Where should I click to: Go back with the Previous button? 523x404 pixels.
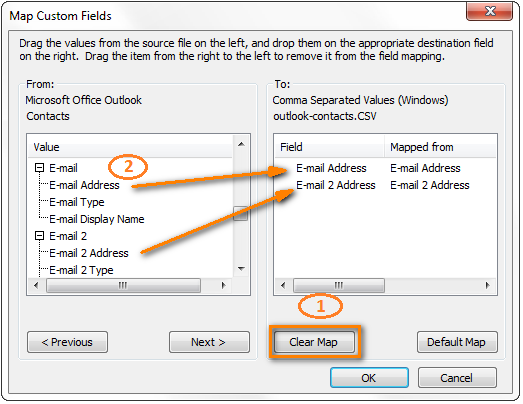coord(67,342)
